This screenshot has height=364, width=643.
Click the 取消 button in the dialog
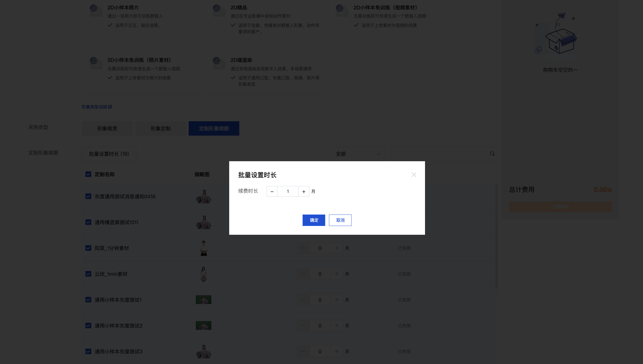click(x=340, y=220)
